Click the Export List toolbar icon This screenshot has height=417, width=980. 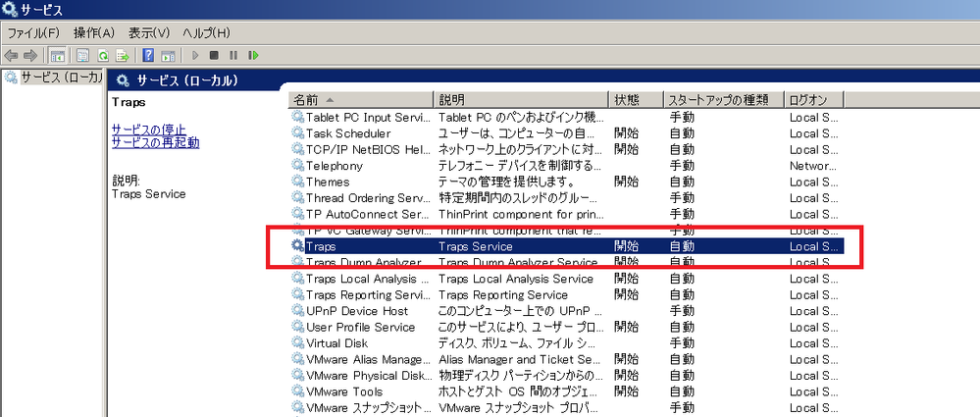click(123, 56)
